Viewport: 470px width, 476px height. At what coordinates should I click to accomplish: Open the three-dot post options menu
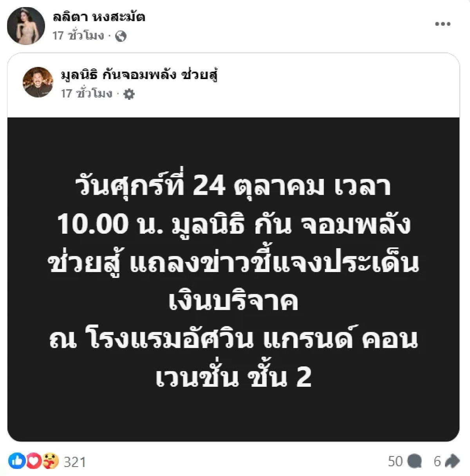click(443, 24)
